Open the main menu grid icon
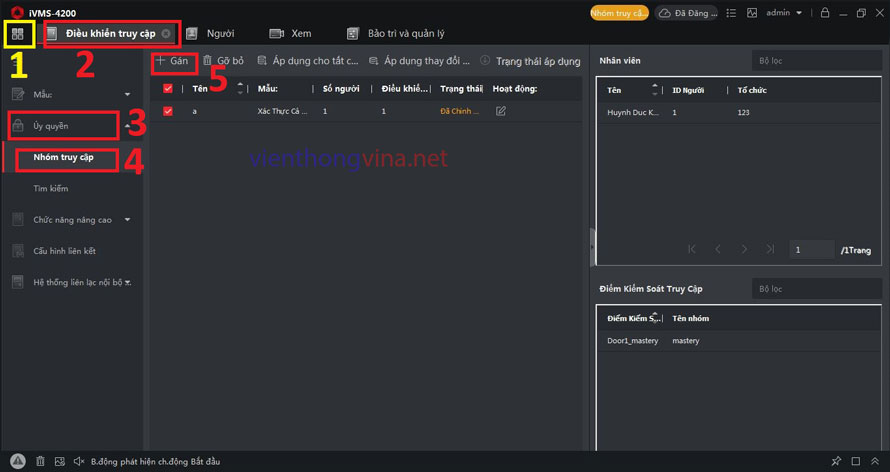Image resolution: width=890 pixels, height=472 pixels. pyautogui.click(x=18, y=34)
